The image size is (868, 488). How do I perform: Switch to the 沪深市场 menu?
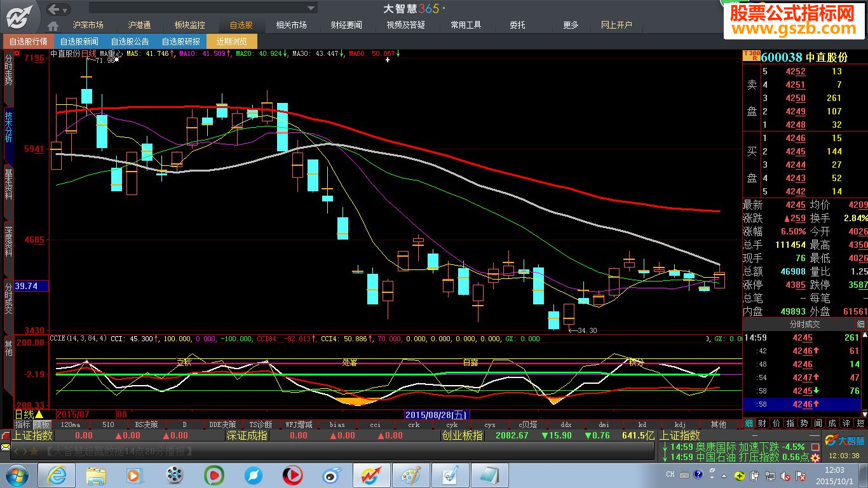pyautogui.click(x=88, y=25)
